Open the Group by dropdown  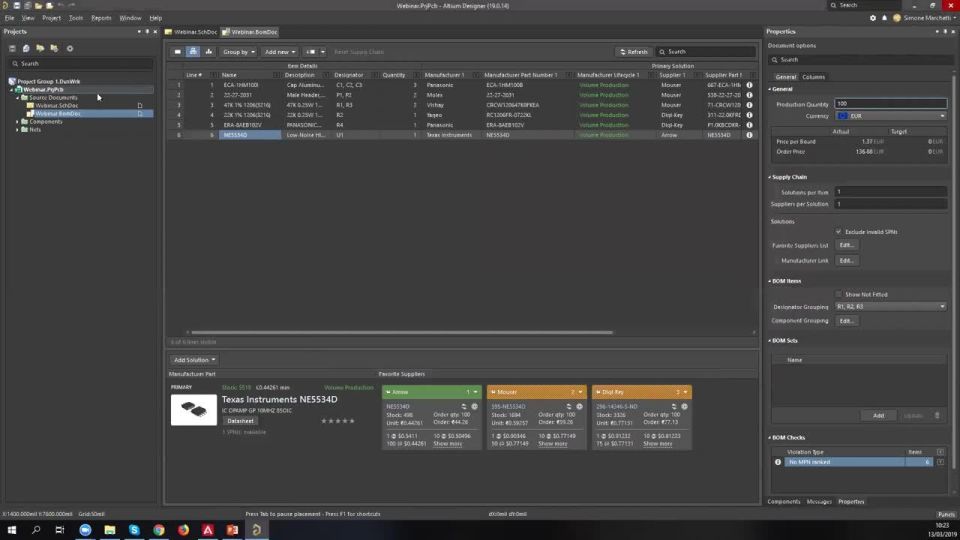tap(239, 52)
